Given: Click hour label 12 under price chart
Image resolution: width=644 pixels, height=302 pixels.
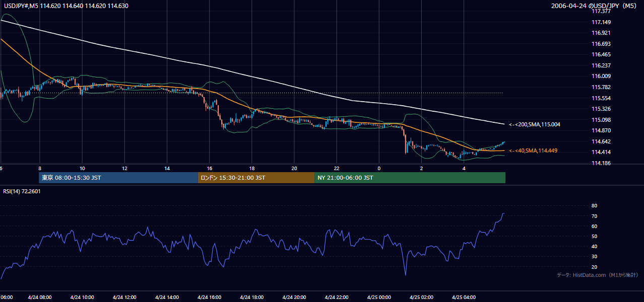Looking at the screenshot, I should coord(124,168).
